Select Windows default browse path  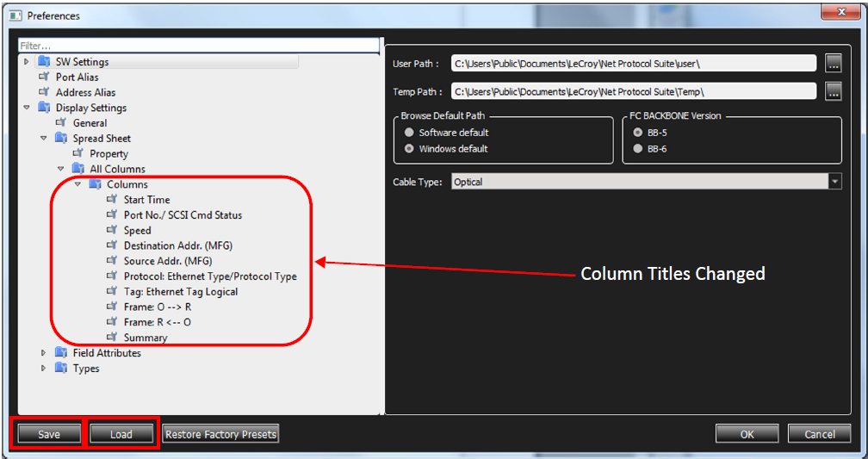click(409, 148)
